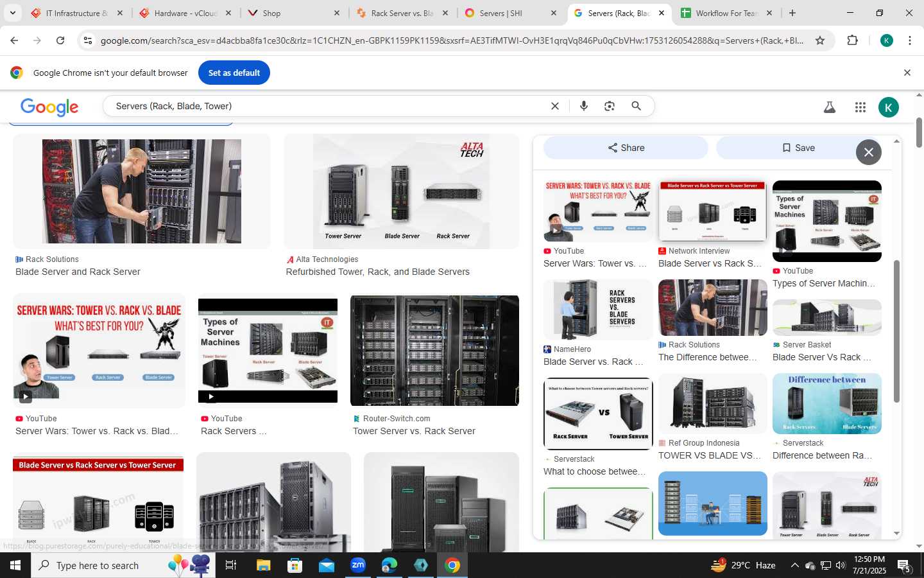Close the Shop tab
Image resolution: width=924 pixels, height=578 pixels.
coord(337,13)
